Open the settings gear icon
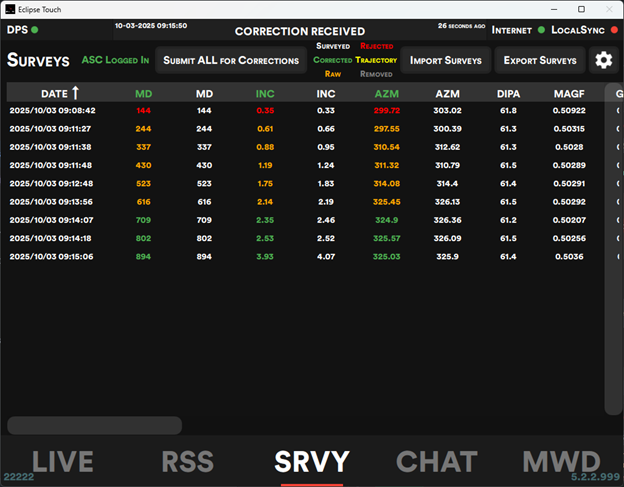Screen dimensions: 624x487 click(603, 60)
